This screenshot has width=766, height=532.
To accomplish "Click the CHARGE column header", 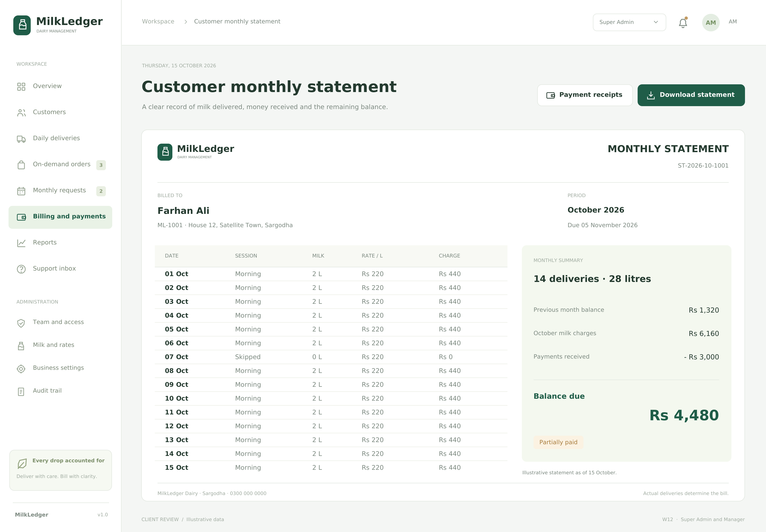I will (x=449, y=256).
